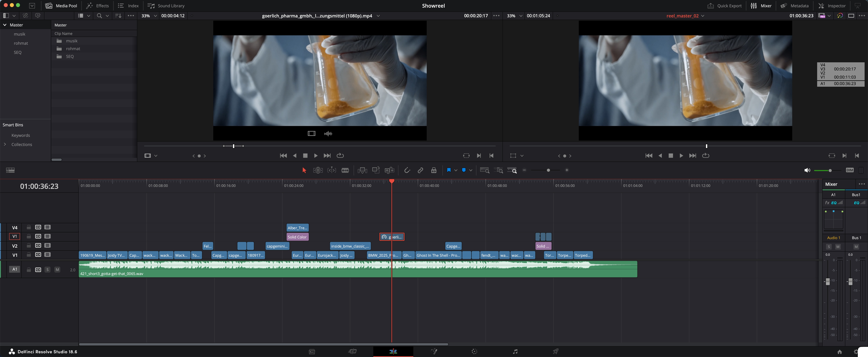Adjust the timeline zoom slider handle

(x=548, y=170)
